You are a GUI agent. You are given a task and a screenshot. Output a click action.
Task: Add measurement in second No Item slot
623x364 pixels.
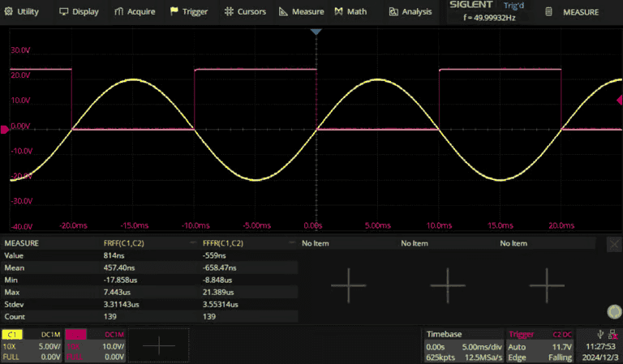448,285
